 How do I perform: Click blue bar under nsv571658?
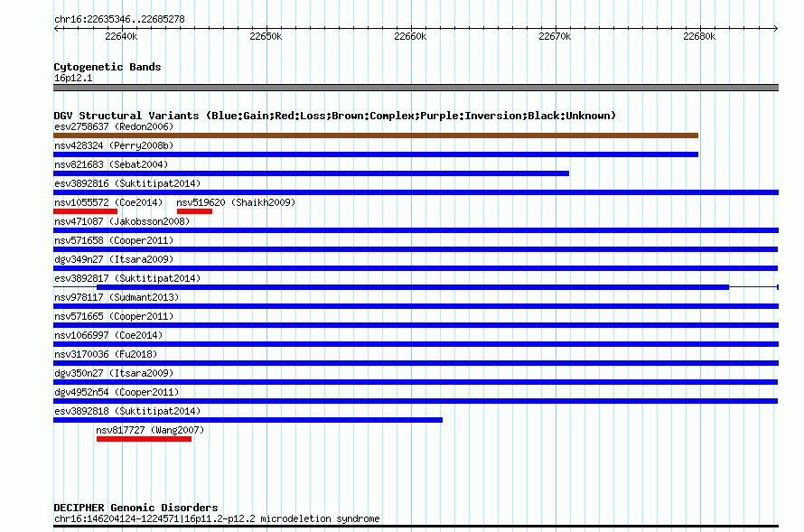(x=416, y=249)
